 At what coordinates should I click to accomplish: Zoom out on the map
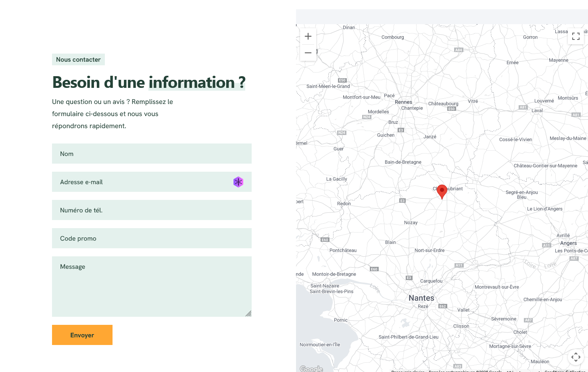308,53
